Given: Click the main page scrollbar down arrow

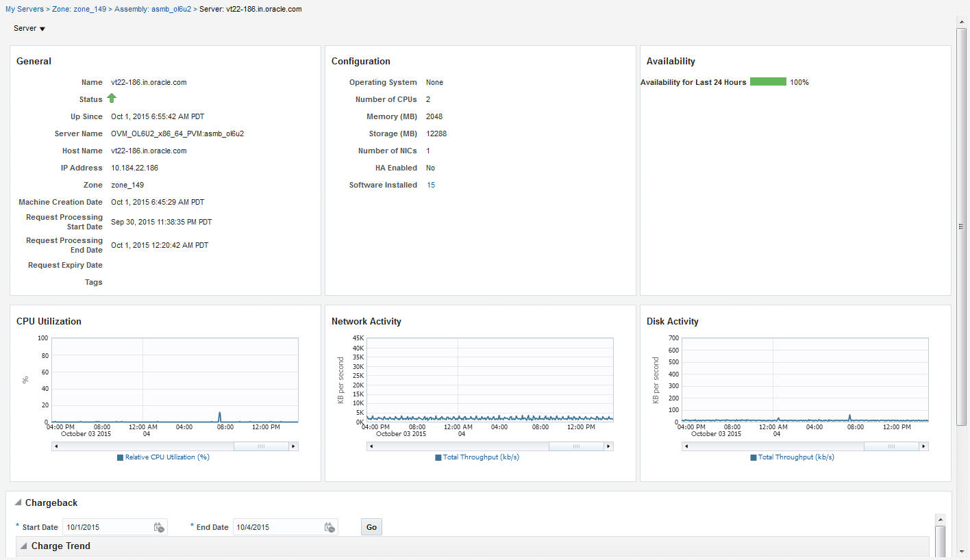Looking at the screenshot, I should coord(961,551).
